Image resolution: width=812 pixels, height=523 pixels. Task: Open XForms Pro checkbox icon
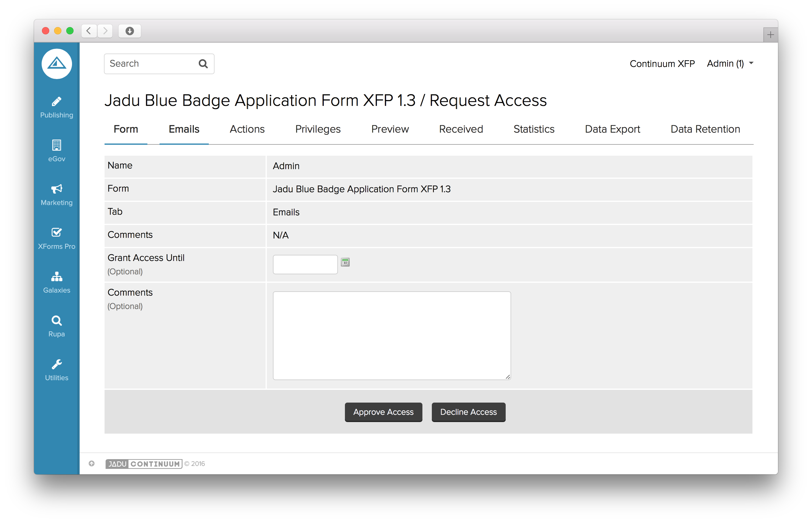click(56, 233)
